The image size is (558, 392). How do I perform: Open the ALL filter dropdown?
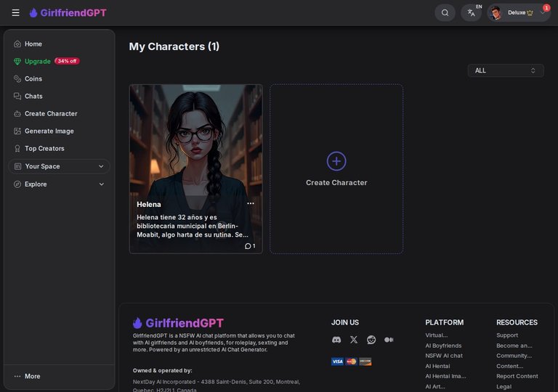506,70
